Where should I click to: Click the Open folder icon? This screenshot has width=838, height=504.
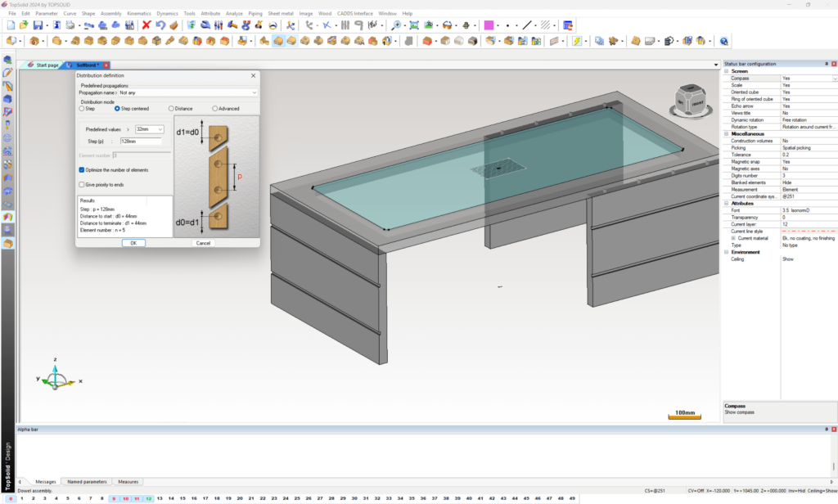pyautogui.click(x=25, y=25)
